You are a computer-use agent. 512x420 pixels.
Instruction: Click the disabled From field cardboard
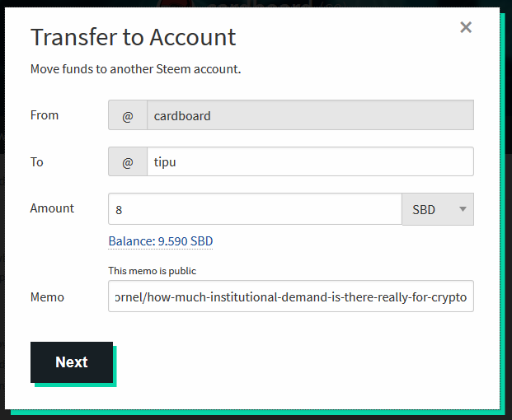pyautogui.click(x=310, y=115)
